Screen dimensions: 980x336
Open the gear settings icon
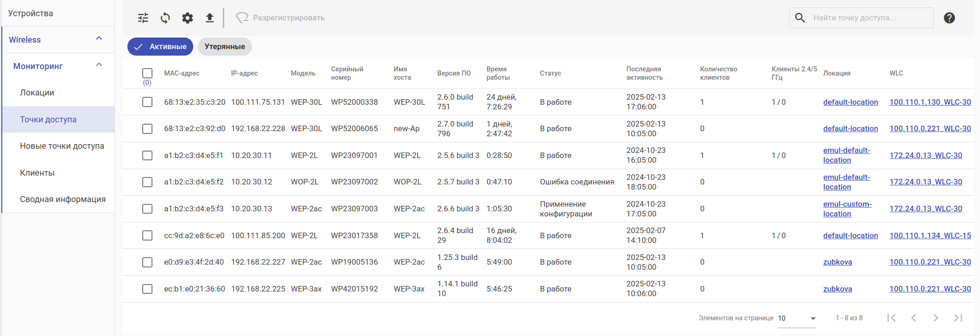click(x=187, y=18)
